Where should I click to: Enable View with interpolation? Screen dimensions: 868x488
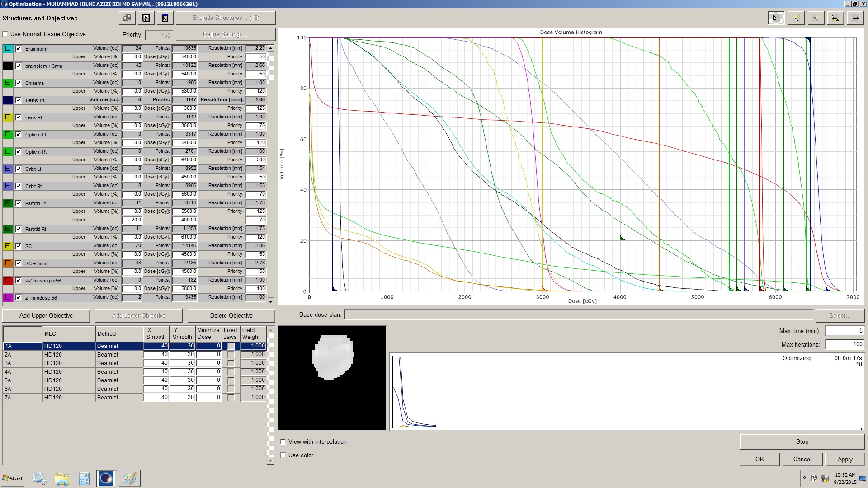click(283, 442)
